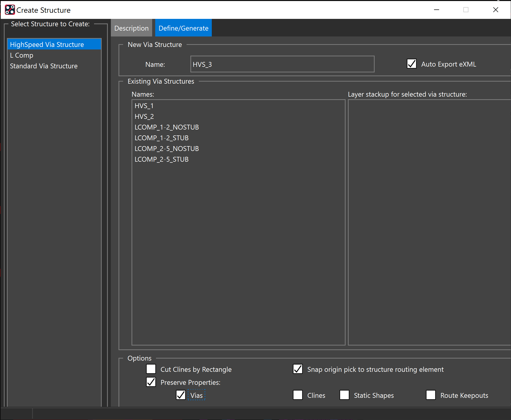Select Standard Via Structure entry
The width and height of the screenshot is (511, 420).
coord(44,66)
